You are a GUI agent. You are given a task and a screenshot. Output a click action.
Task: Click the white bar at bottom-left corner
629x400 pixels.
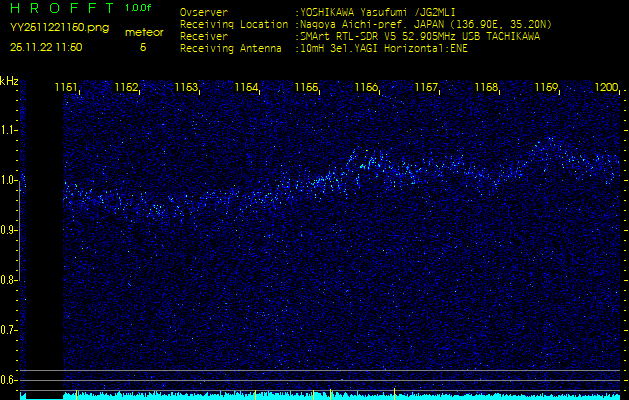click(40, 396)
